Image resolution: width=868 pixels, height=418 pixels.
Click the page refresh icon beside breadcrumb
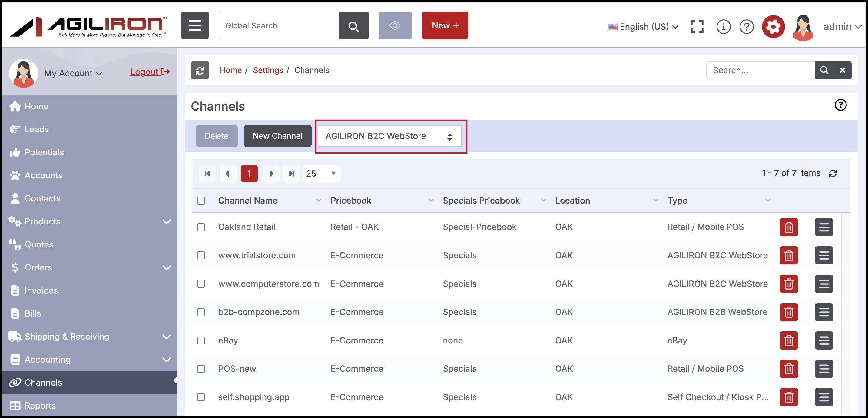point(200,70)
